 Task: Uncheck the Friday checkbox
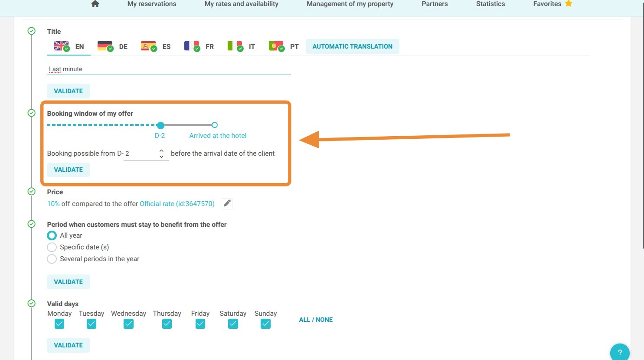point(200,324)
